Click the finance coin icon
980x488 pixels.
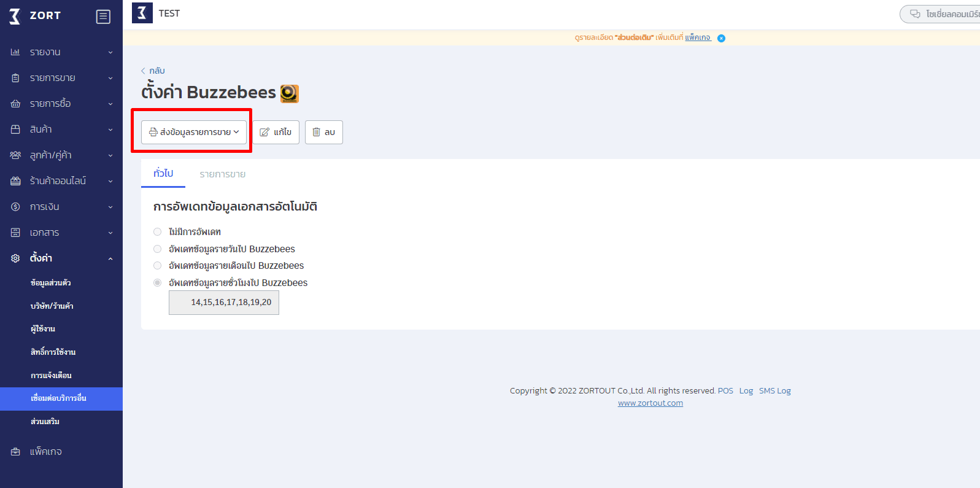(15, 207)
